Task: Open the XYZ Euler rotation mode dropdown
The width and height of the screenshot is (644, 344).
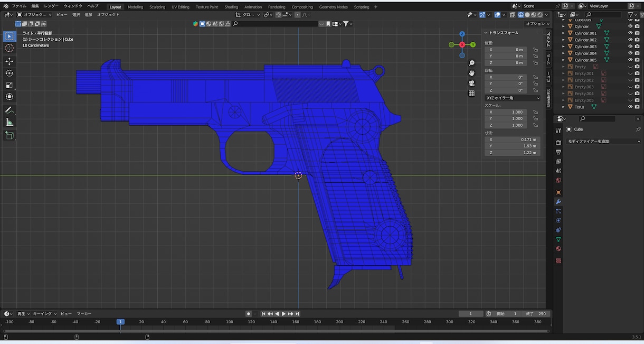Action: 513,98
